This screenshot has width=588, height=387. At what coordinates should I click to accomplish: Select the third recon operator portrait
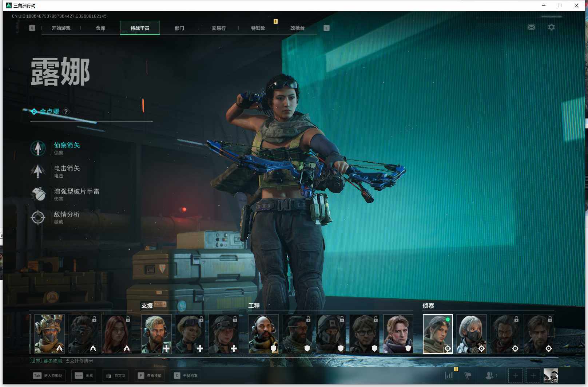tap(505, 334)
